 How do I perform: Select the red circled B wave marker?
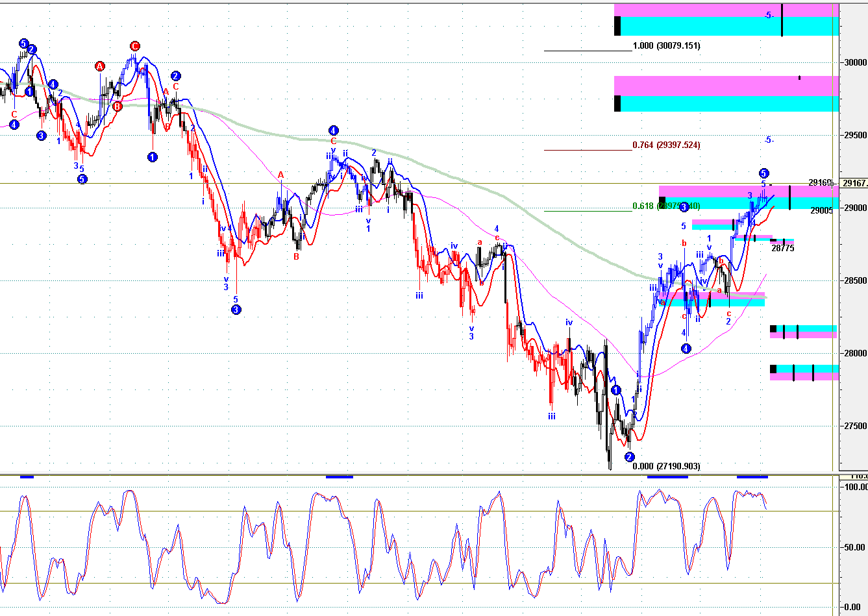[117, 106]
